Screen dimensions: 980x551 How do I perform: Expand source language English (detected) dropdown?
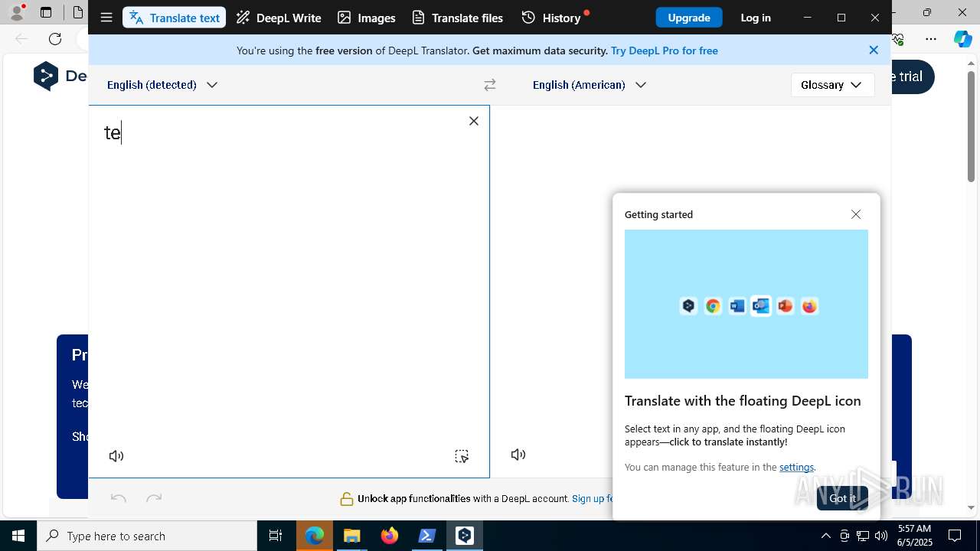[162, 85]
